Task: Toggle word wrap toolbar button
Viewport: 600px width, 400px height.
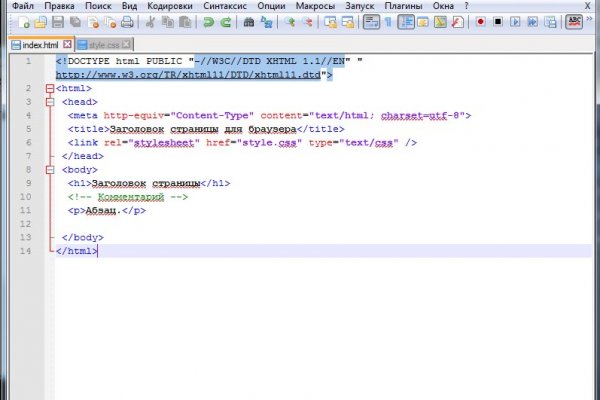Action: [x=372, y=21]
